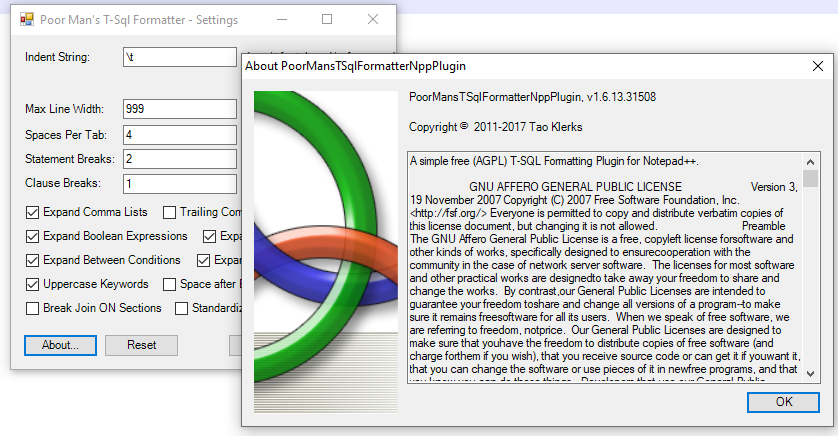Check Break Join ON Sections
The height and width of the screenshot is (436, 838).
pyautogui.click(x=33, y=308)
